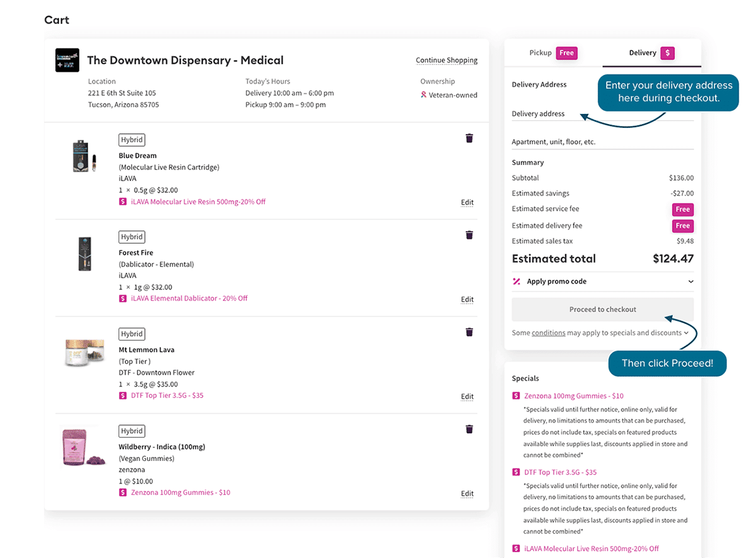Click The Downtown Dispensary logo
756x558 pixels.
pos(67,60)
